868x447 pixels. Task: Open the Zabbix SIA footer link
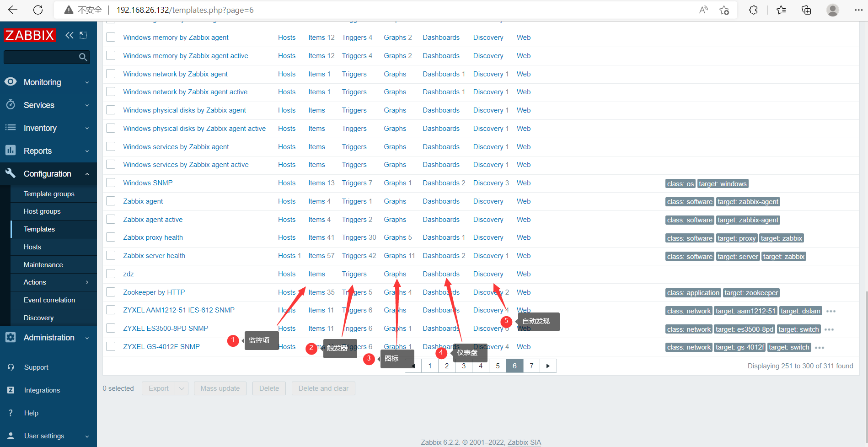(524, 442)
